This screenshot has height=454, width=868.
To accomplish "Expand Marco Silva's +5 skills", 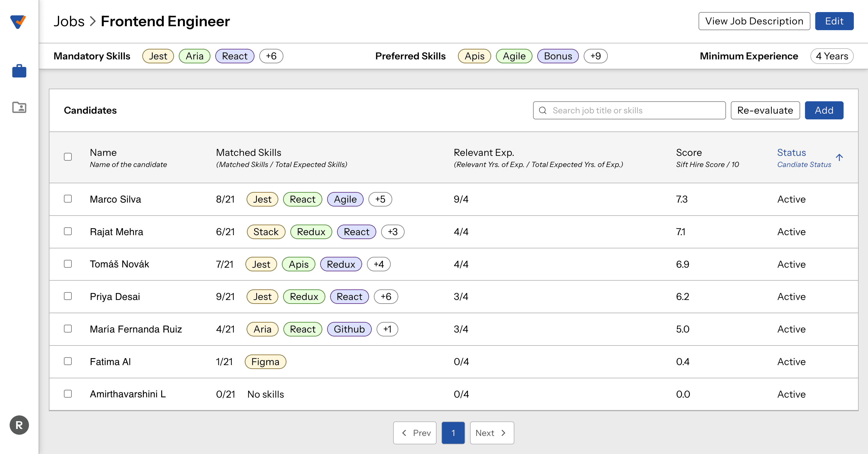I will [380, 199].
